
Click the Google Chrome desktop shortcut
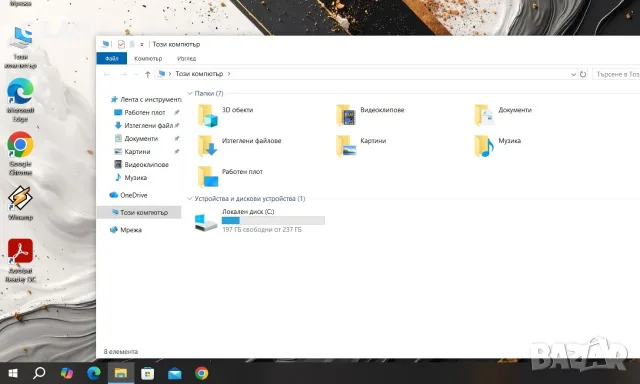pyautogui.click(x=20, y=153)
